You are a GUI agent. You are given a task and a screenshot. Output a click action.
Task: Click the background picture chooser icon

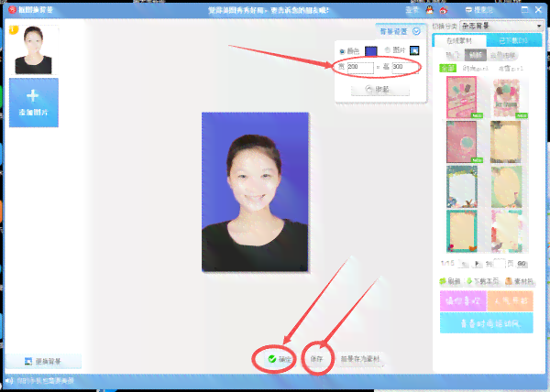[414, 50]
